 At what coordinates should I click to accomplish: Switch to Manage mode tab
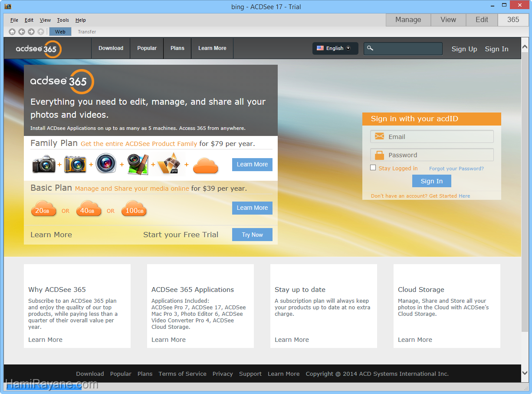coord(408,20)
